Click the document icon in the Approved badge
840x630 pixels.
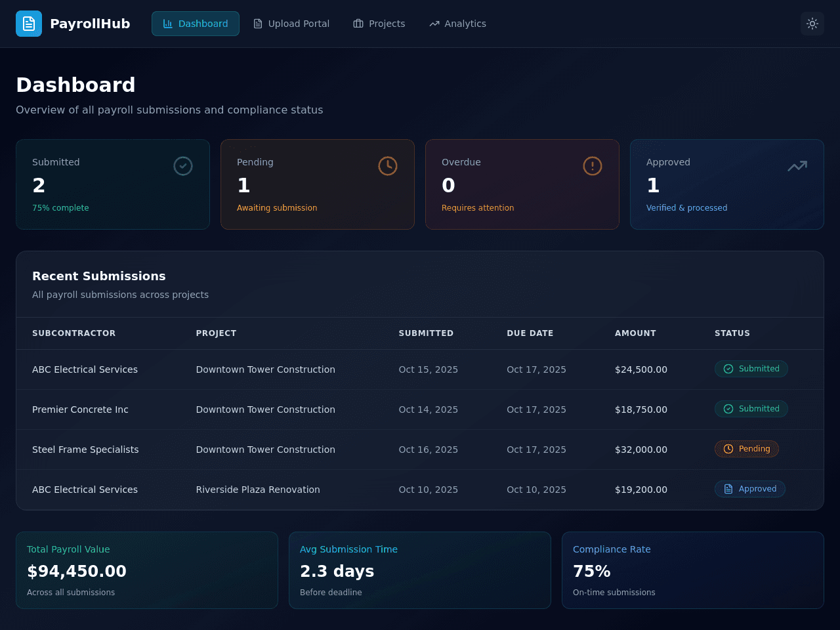(x=728, y=489)
